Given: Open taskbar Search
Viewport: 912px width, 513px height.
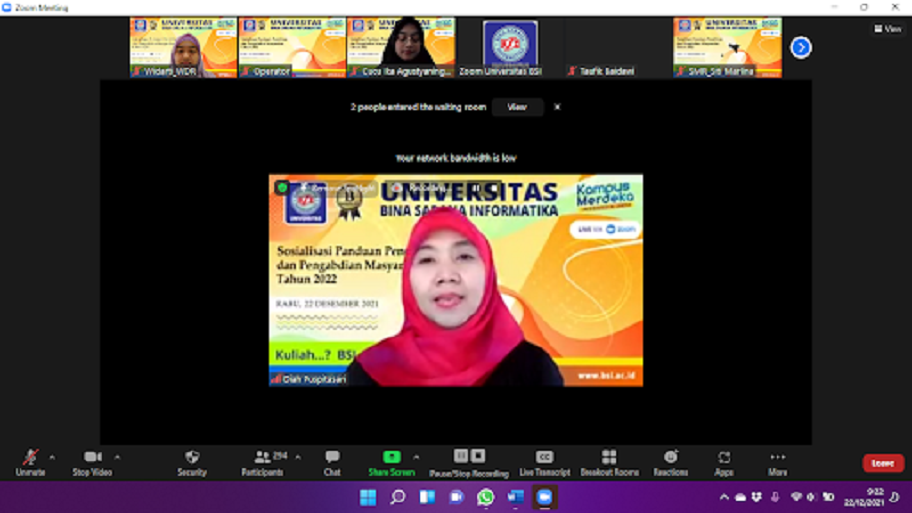Looking at the screenshot, I should point(398,497).
